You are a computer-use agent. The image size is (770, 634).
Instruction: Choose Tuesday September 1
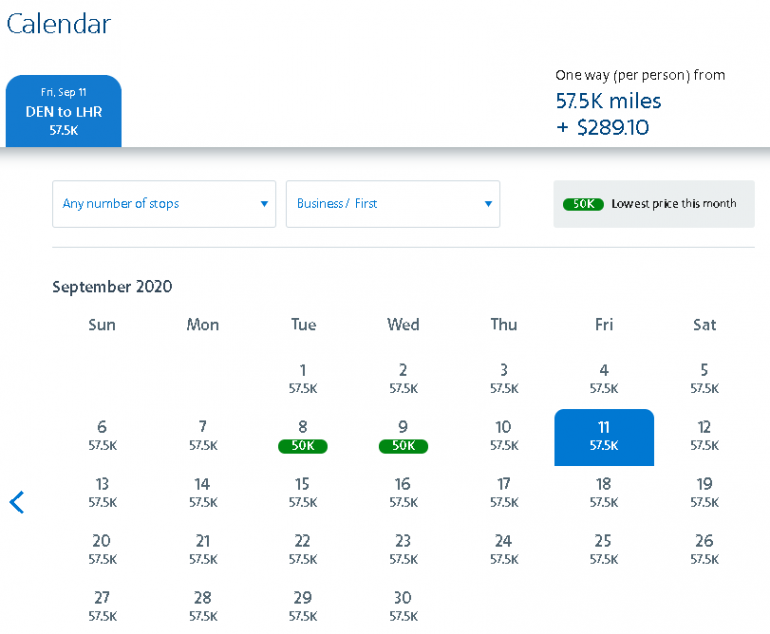tap(303, 378)
